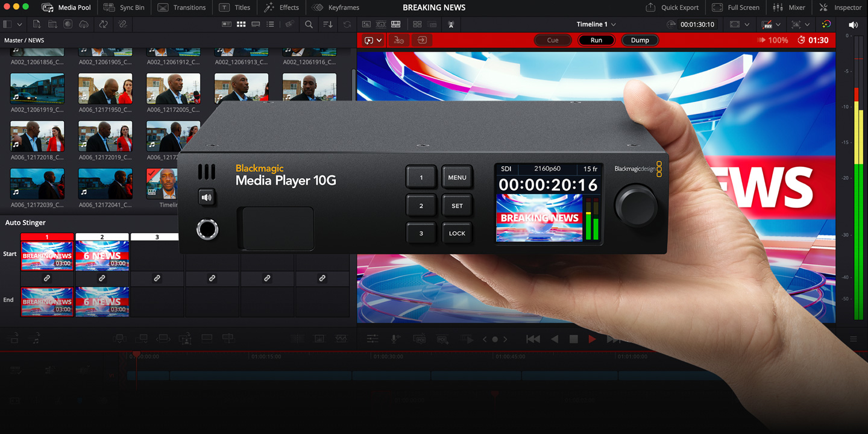Screen dimensions: 868x434
Task: Select Auto Stinger column header 3
Action: point(157,237)
